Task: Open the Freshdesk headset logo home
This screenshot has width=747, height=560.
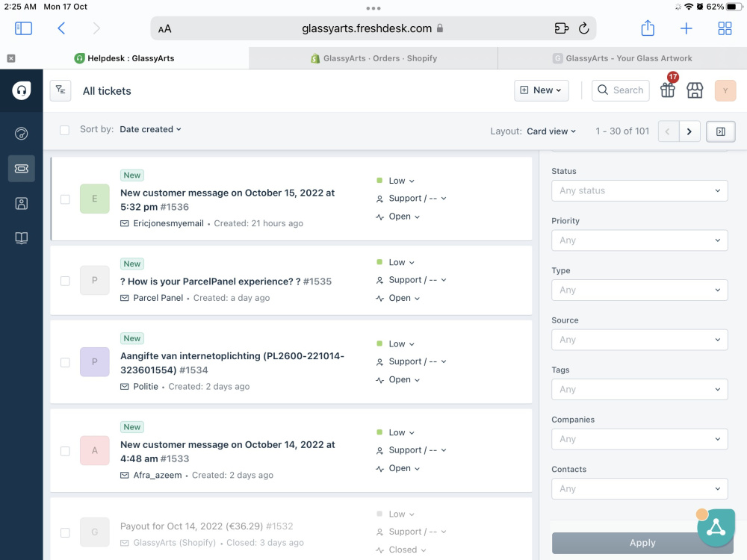Action: 22,90
